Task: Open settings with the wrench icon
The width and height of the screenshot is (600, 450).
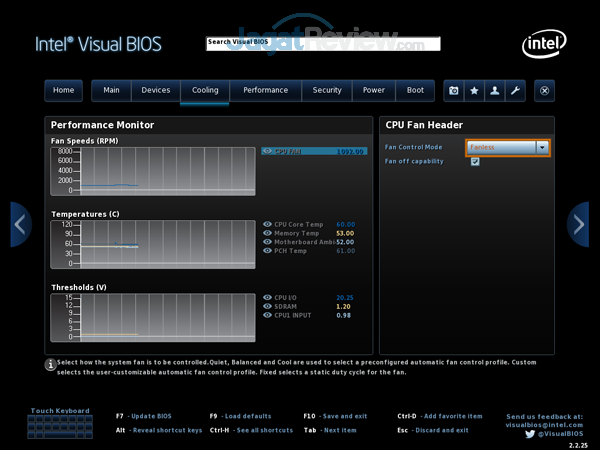Action: 514,90
